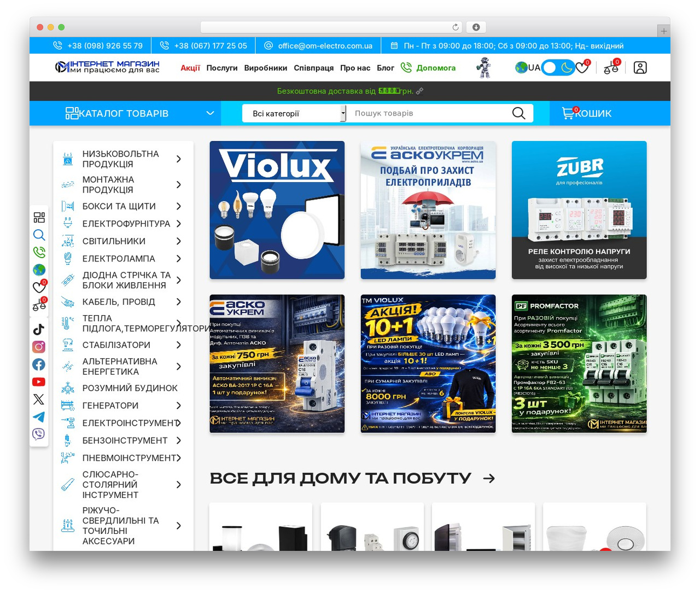Open X (Twitter) link in floating sidebar
This screenshot has width=700, height=593.
[39, 399]
